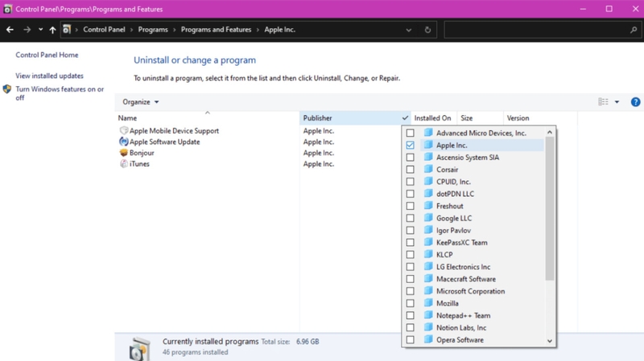Navigate to Control Panel breadcrumb
Image resolution: width=644 pixels, height=361 pixels.
pyautogui.click(x=104, y=30)
